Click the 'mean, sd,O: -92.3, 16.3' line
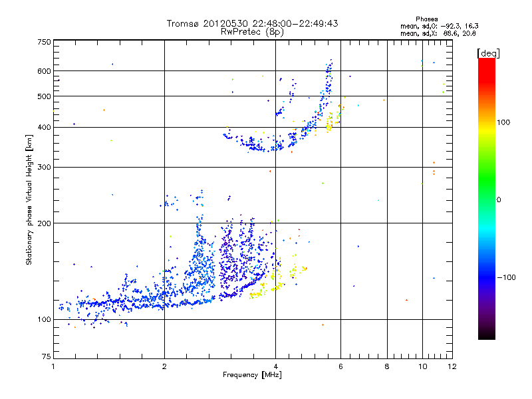The height and width of the screenshot is (399, 532). [x=439, y=26]
